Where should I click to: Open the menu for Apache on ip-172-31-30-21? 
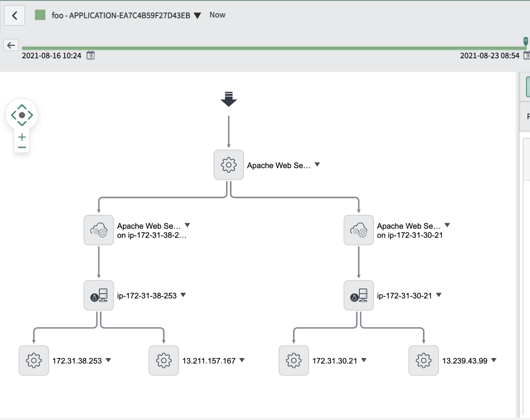click(447, 225)
